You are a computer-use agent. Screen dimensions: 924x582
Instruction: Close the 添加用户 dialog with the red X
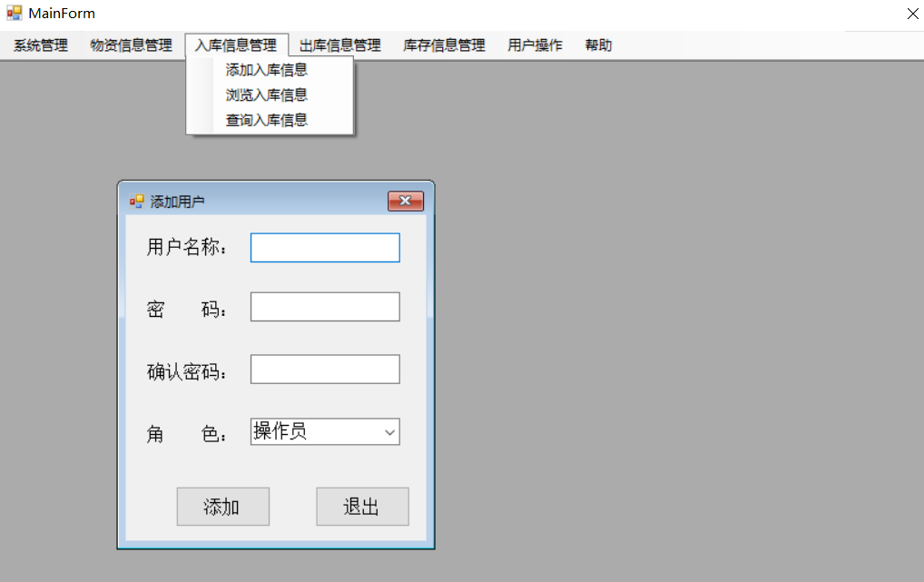[404, 201]
